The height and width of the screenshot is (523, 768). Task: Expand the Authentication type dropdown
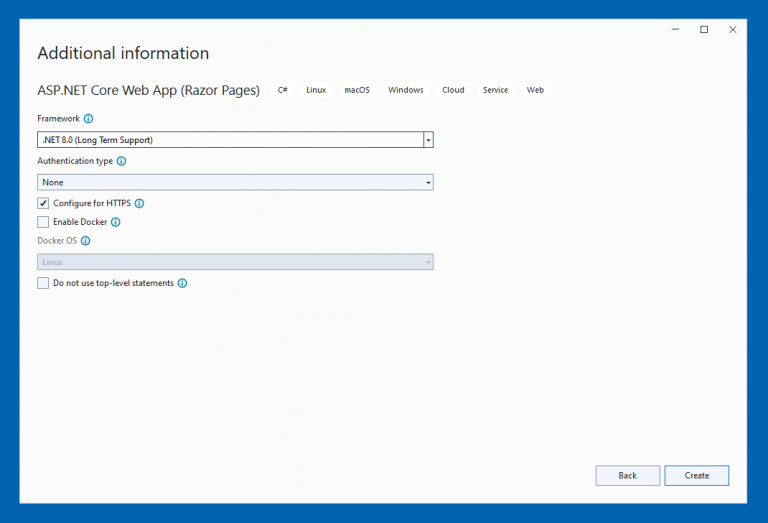pos(428,182)
